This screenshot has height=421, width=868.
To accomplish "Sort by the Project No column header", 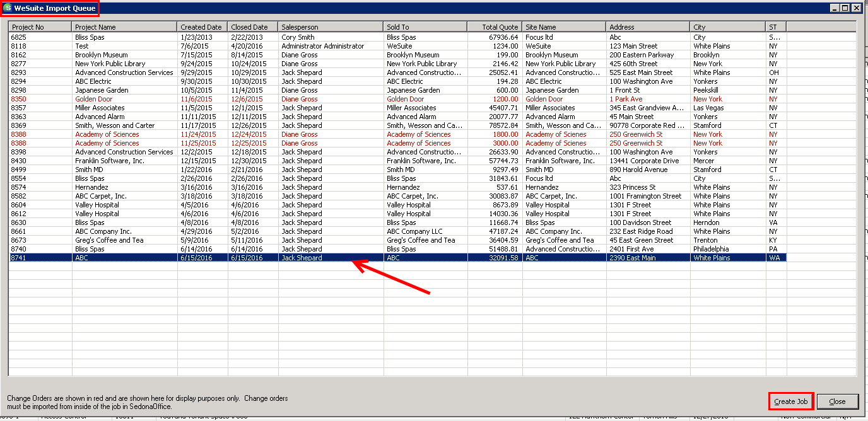I will (x=40, y=27).
